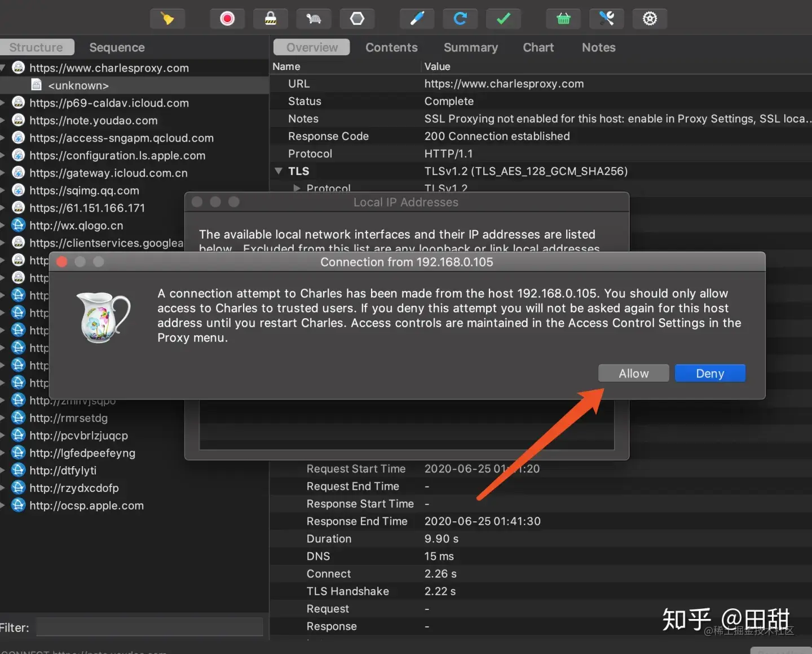812x654 pixels.
Task: Open the Summary tab
Action: (471, 47)
